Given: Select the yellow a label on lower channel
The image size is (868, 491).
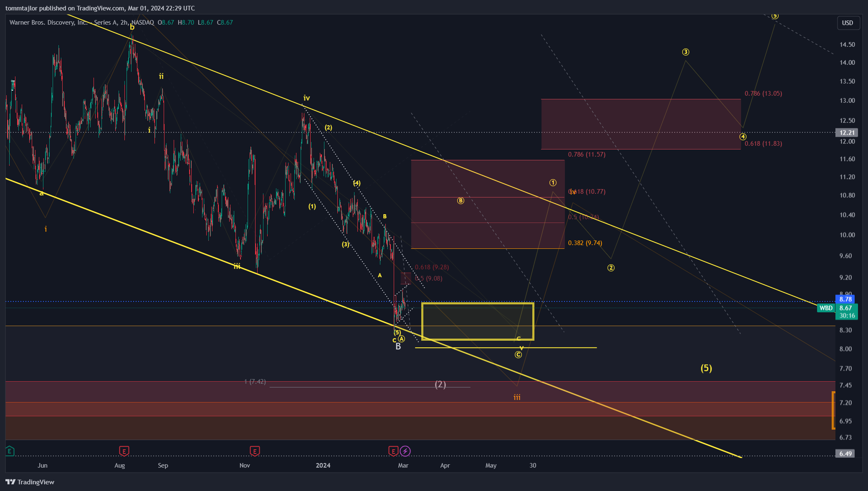Looking at the screenshot, I should click(41, 193).
